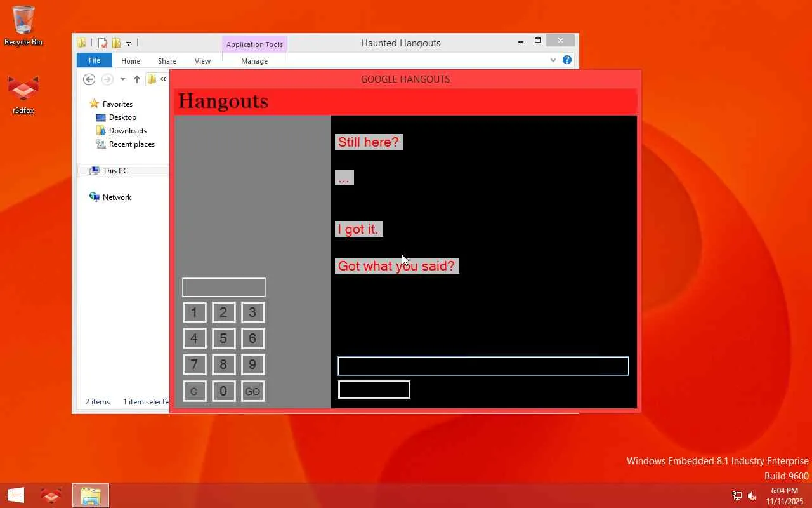Select Network in the navigation pane
The height and width of the screenshot is (508, 812).
point(110,197)
